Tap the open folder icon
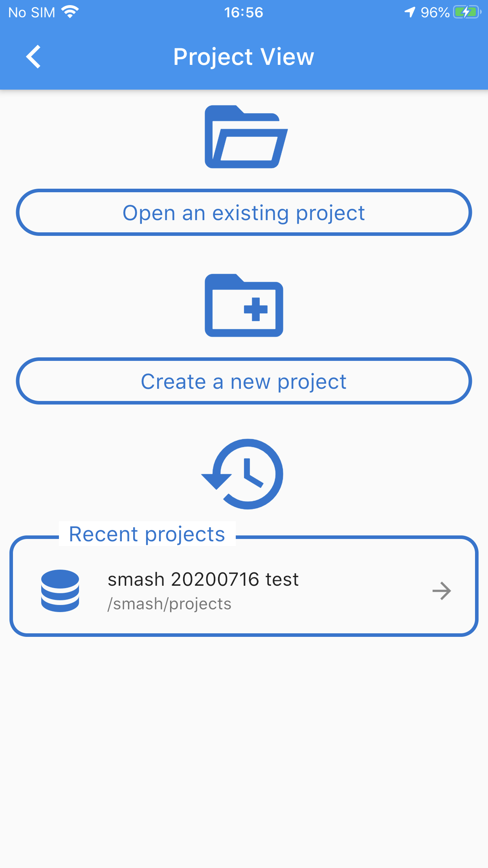The image size is (488, 868). point(246,137)
